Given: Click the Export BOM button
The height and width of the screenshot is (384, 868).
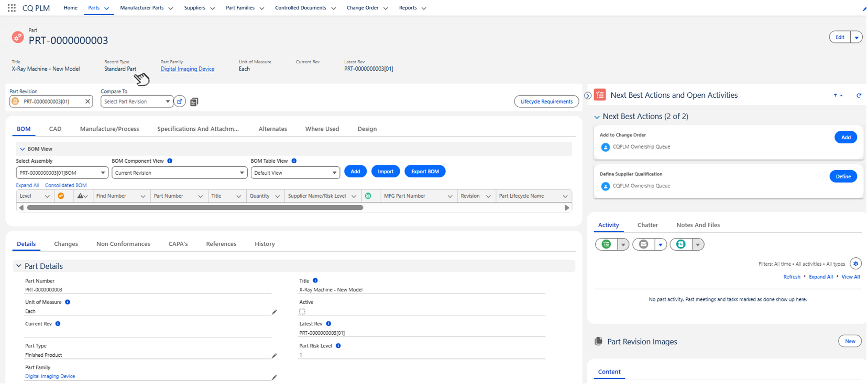Looking at the screenshot, I should coord(424,172).
